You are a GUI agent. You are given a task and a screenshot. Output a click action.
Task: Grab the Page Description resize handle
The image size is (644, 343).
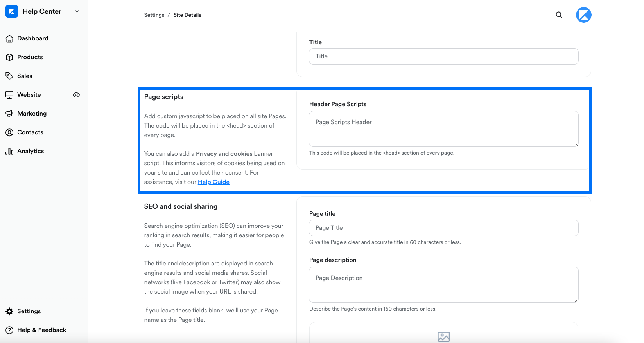click(x=576, y=300)
